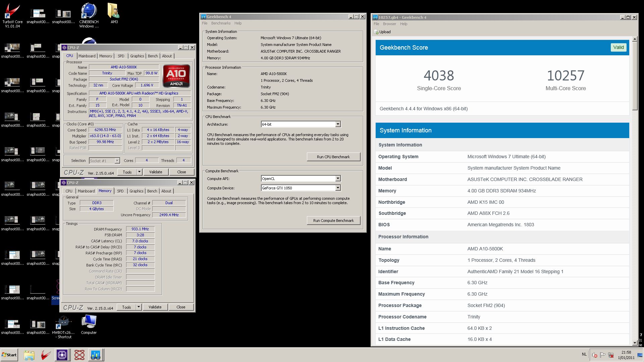Open the HWBOTx26 Shortcut desktop icon
The width and height of the screenshot is (644, 362).
(x=63, y=327)
